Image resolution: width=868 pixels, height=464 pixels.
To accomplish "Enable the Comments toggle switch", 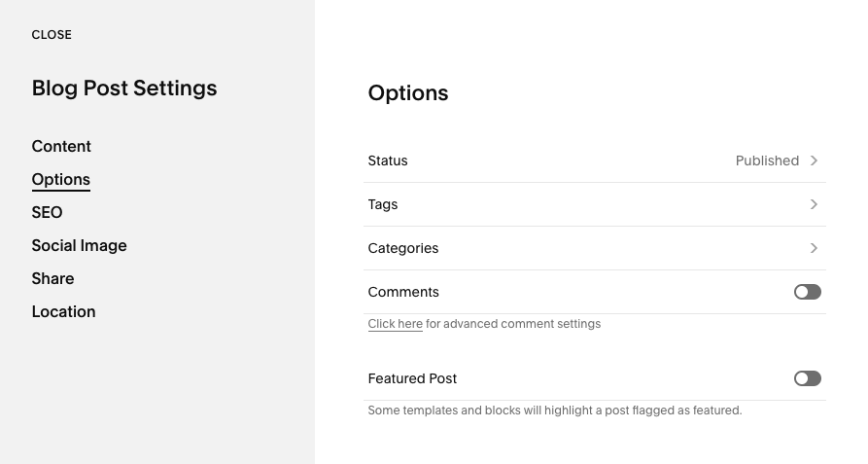I will (808, 292).
